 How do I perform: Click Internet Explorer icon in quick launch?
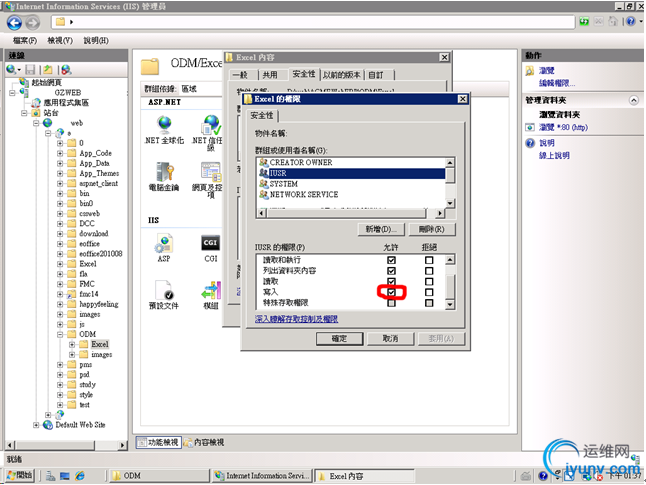[80, 476]
